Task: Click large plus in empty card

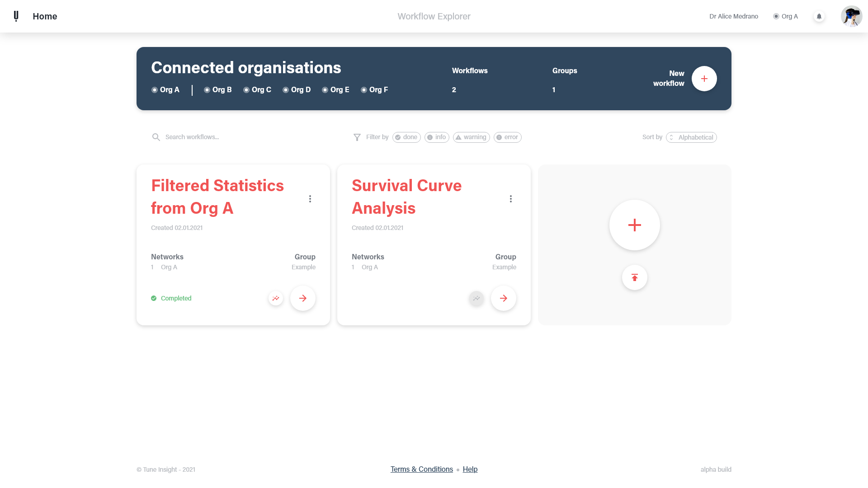Action: pyautogui.click(x=635, y=225)
